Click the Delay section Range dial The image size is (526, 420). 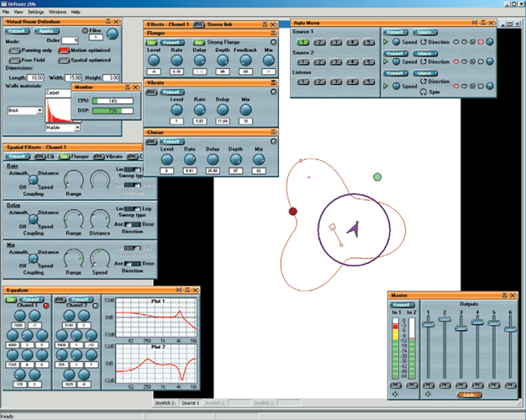[x=73, y=219]
